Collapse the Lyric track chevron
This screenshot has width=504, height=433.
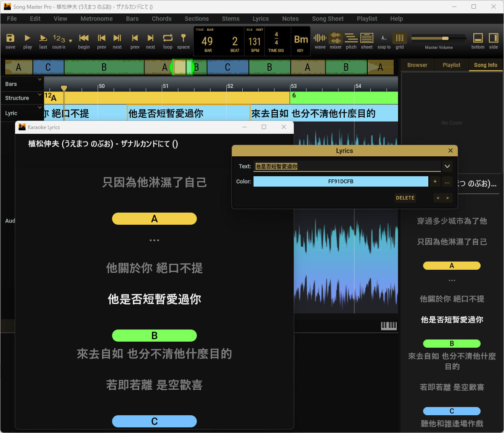coord(40,107)
